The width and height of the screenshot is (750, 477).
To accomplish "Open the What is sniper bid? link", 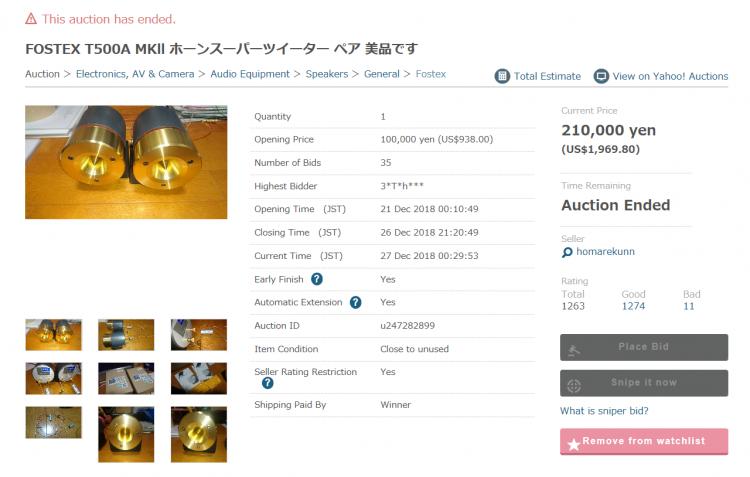I will (x=604, y=411).
